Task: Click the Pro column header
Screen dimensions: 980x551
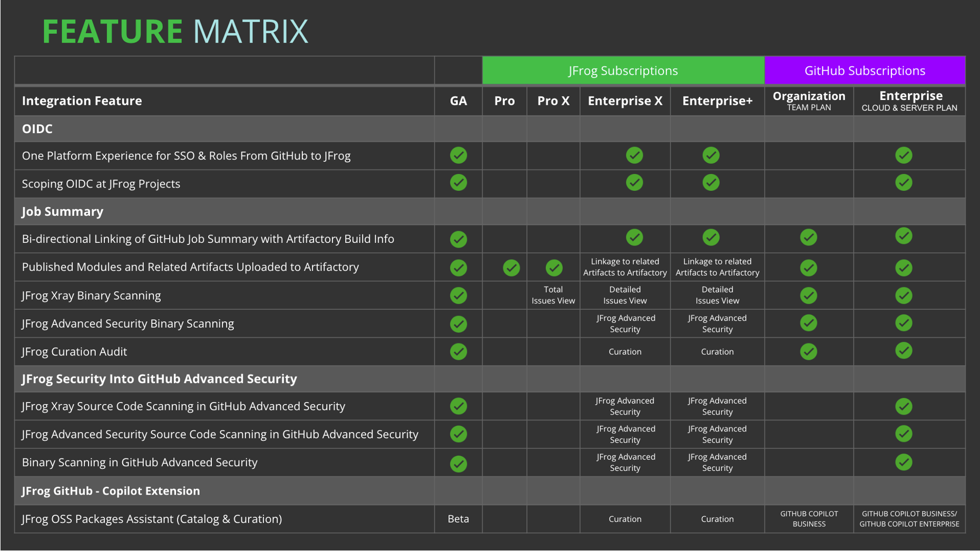Action: (x=504, y=101)
